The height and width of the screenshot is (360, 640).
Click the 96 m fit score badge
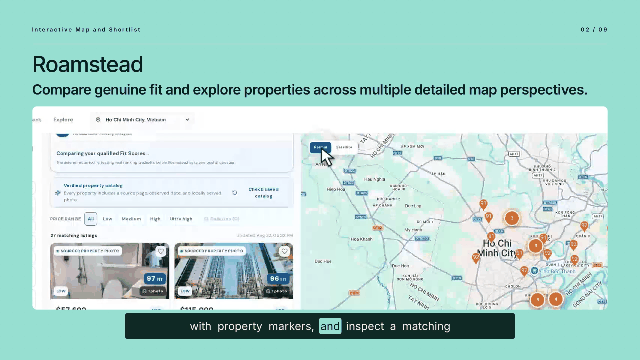coord(278,278)
